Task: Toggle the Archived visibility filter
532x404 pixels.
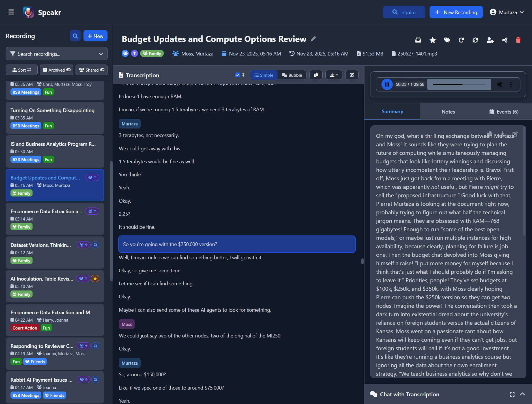Action: tap(56, 70)
